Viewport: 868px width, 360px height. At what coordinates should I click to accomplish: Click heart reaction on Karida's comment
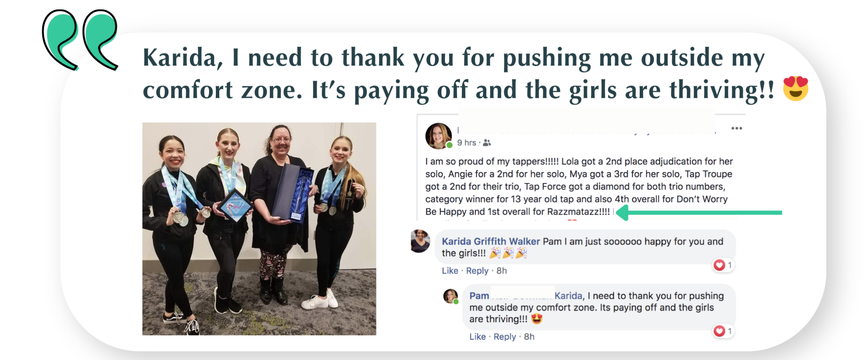(719, 265)
